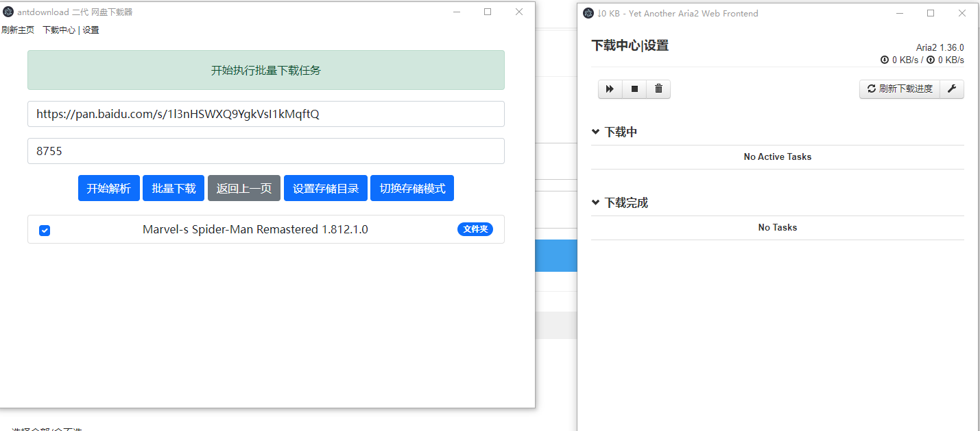Click the 设置存储目录 button
This screenshot has height=431, width=980.
326,188
